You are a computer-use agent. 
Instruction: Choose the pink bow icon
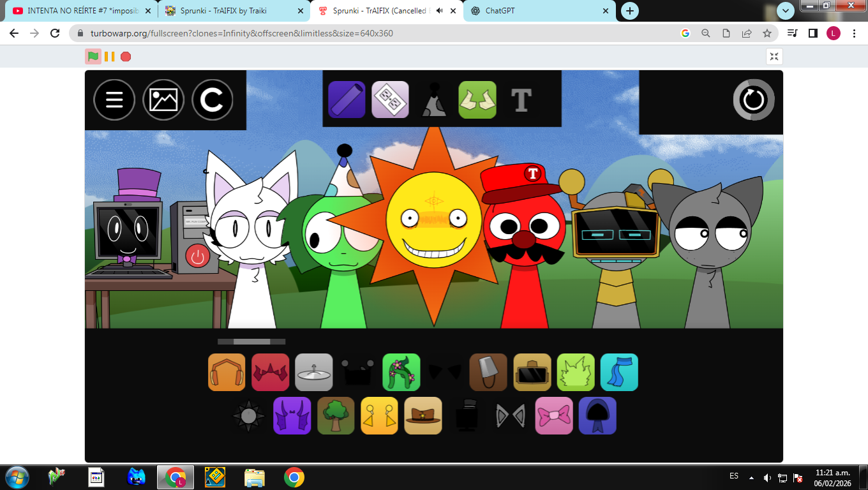554,415
